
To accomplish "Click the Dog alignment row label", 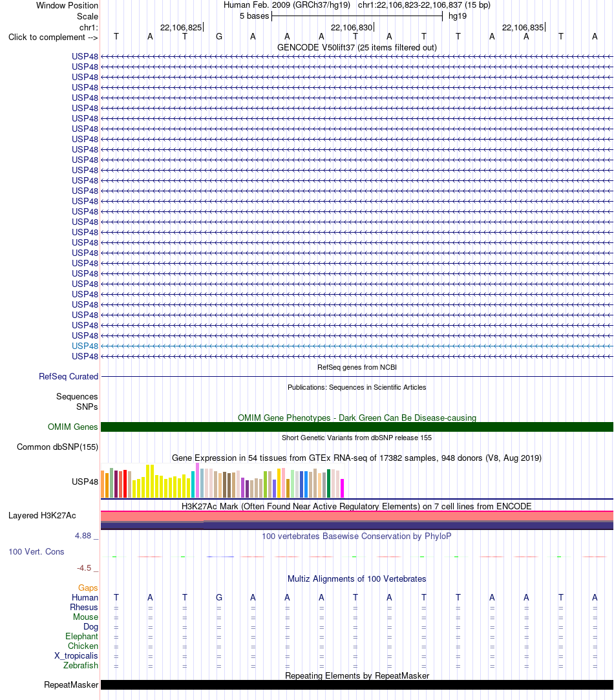I will point(90,627).
